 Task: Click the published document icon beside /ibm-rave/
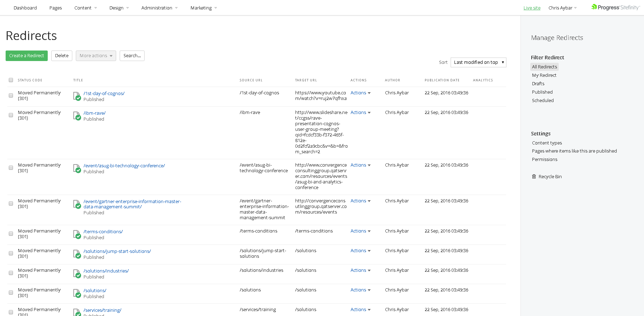pyautogui.click(x=77, y=116)
